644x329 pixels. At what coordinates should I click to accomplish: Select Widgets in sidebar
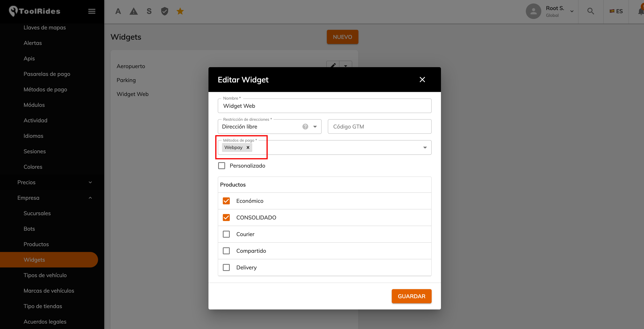(x=49, y=260)
